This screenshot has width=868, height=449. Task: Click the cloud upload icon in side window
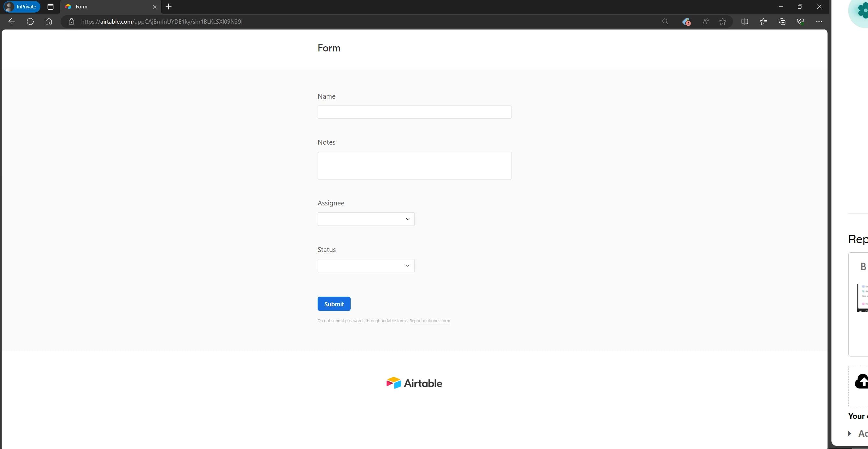(x=861, y=381)
